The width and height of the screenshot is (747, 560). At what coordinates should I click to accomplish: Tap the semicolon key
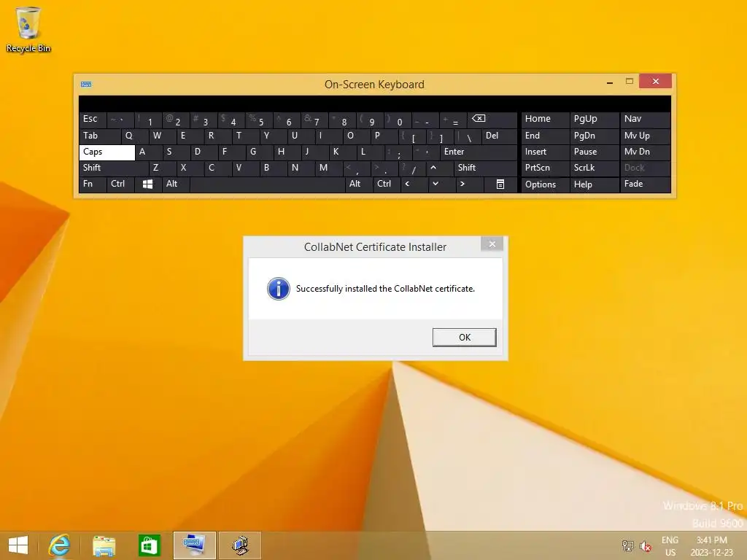398,152
